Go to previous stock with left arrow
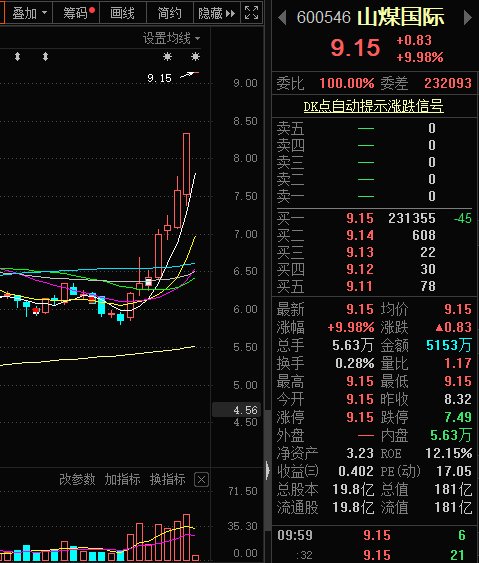 click(283, 18)
